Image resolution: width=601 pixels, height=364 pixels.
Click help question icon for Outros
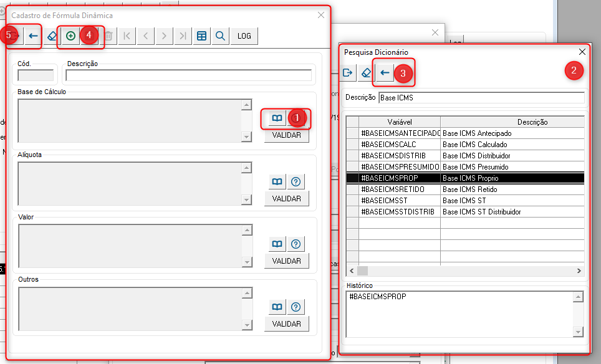[x=296, y=307]
